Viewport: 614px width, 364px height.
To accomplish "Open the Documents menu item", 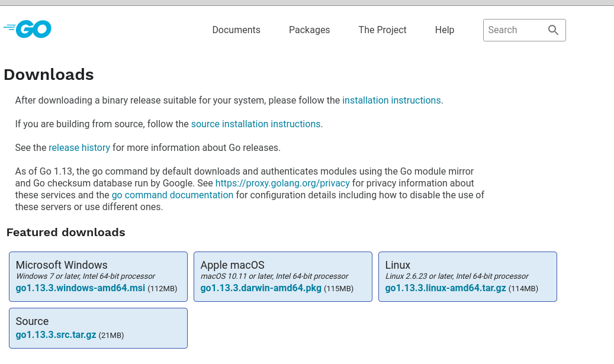I will click(236, 30).
